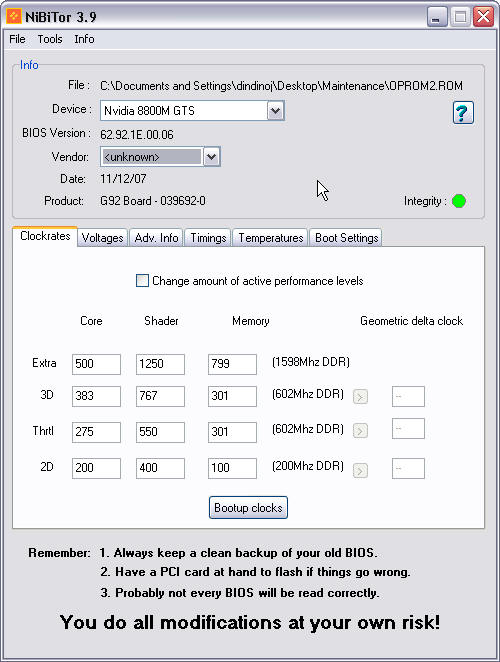Switch to the Temperatures tab

click(271, 238)
